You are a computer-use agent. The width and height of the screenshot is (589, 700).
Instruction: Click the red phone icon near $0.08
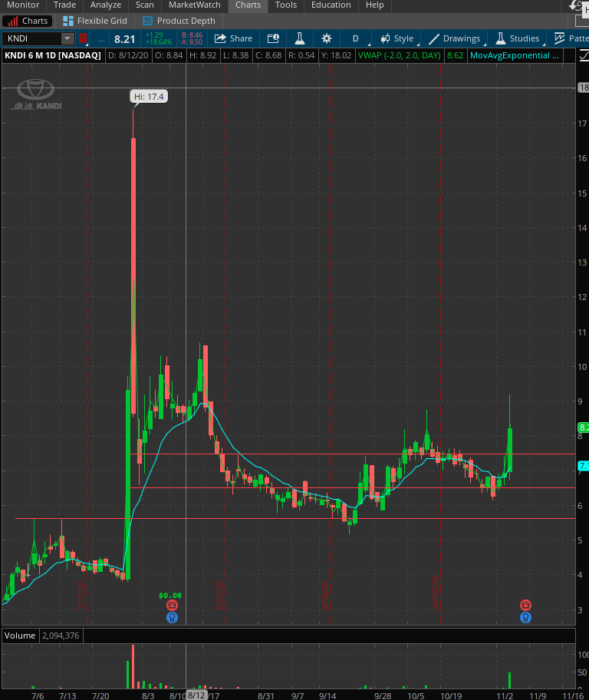tap(173, 606)
